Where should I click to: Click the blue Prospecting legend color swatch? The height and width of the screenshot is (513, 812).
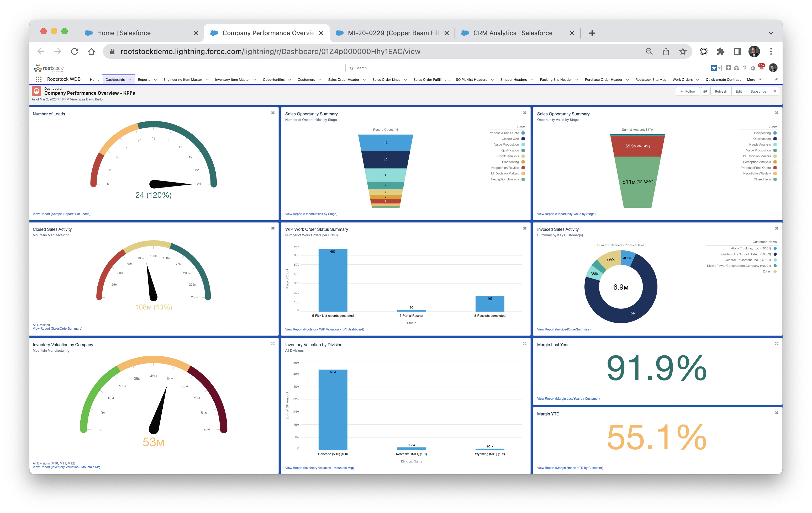click(x=775, y=133)
